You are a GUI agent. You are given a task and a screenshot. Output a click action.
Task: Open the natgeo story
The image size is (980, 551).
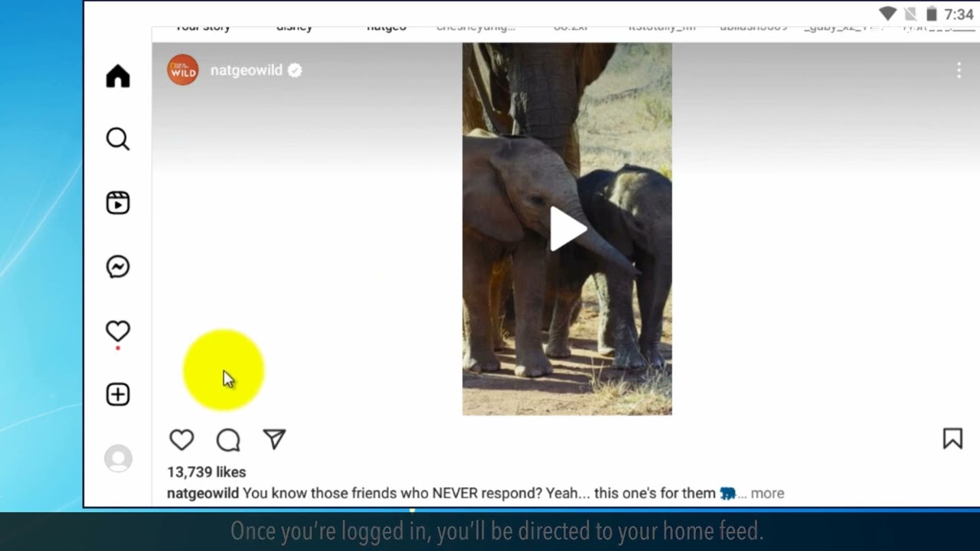387,28
